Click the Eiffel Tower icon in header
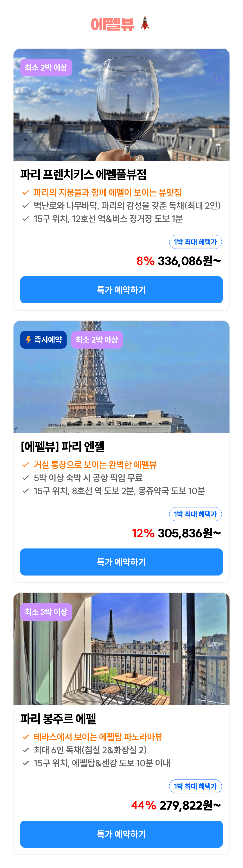The height and width of the screenshot is (868, 243). point(145,23)
